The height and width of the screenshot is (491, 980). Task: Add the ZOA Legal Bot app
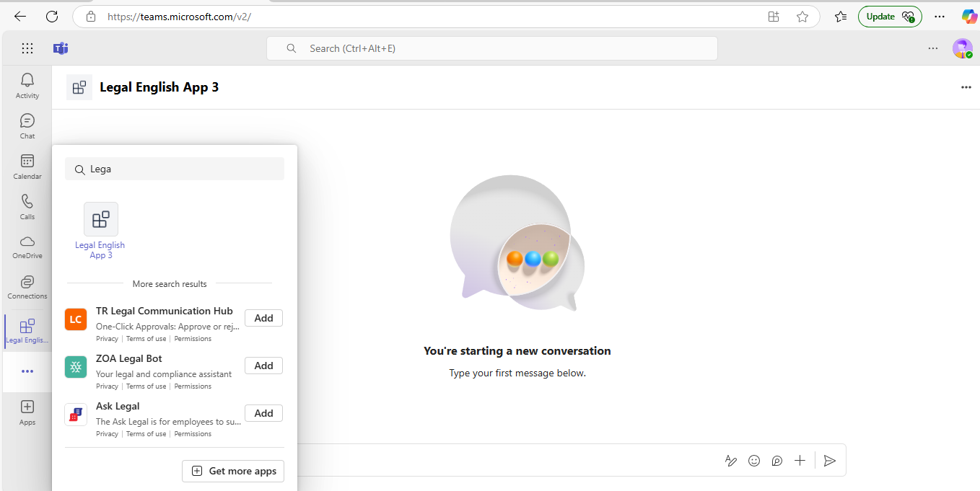[x=263, y=366]
